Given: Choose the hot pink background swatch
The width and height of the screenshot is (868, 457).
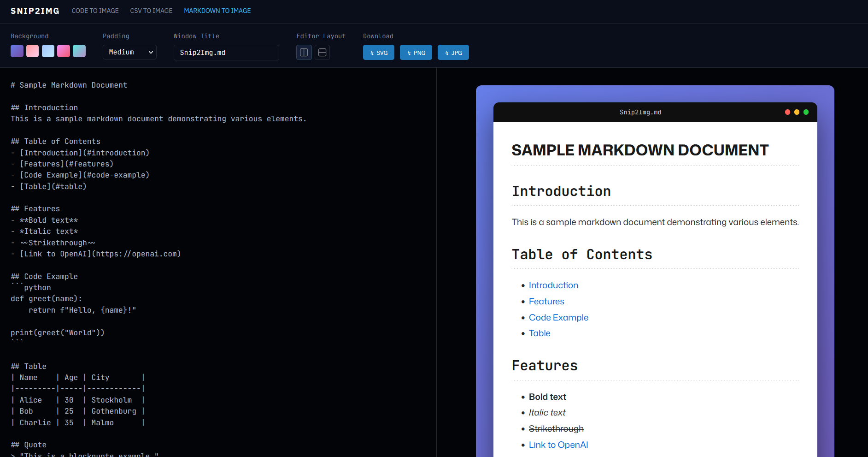Looking at the screenshot, I should click(x=64, y=51).
